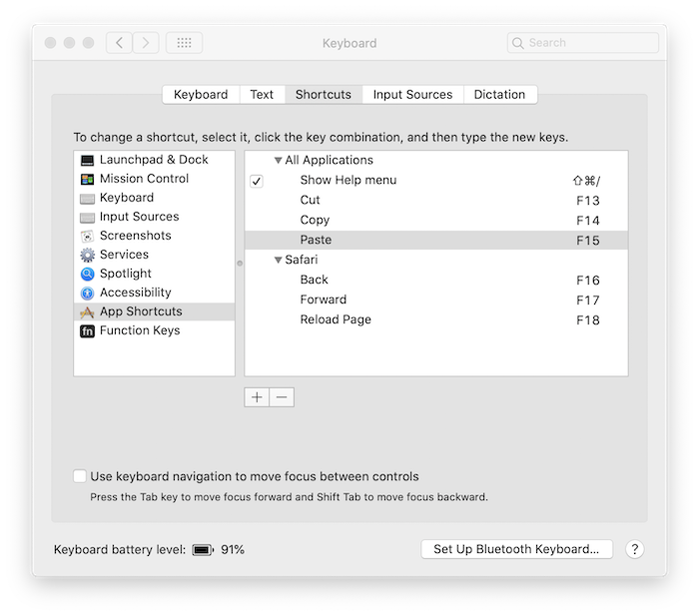Click the Spotlight magnifier icon

pyautogui.click(x=87, y=274)
